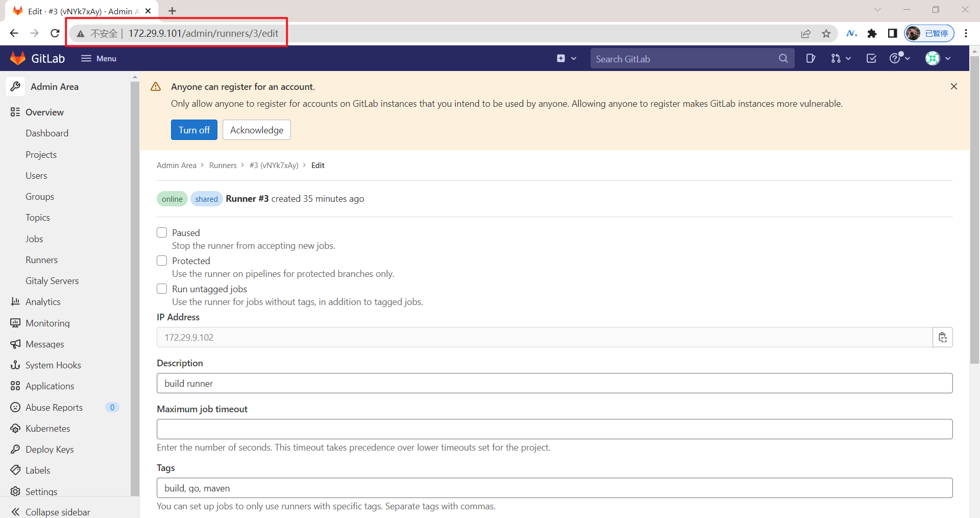Copy the IP address to clipboard

pyautogui.click(x=943, y=337)
